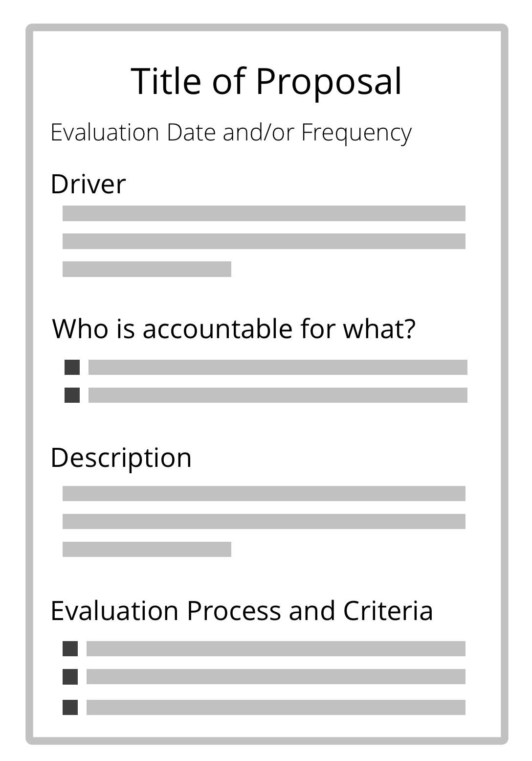Click the short last line under Description
Image resolution: width=532 pixels, height=761 pixels.
(x=147, y=549)
